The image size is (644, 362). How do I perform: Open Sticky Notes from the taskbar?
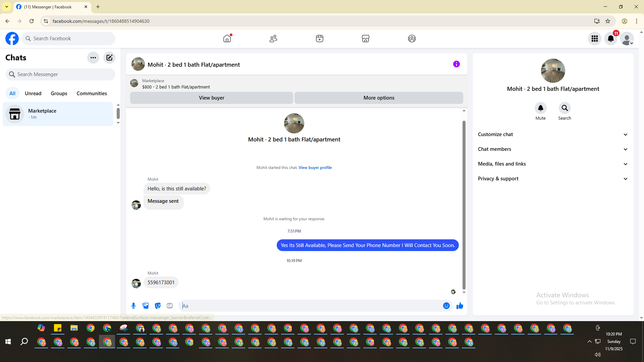[x=58, y=328]
